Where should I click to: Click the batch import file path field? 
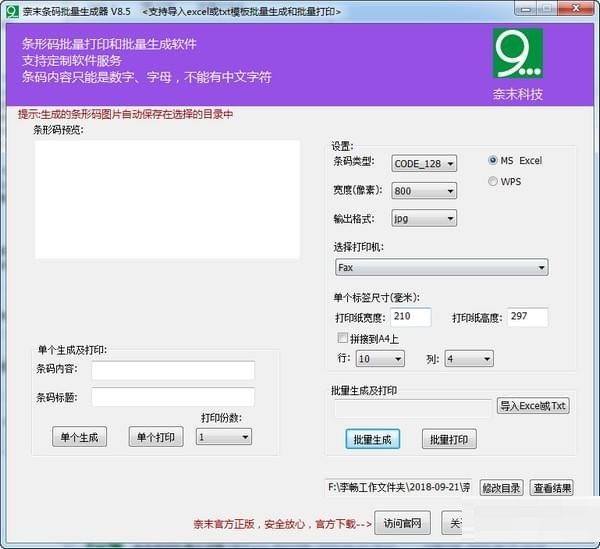412,408
